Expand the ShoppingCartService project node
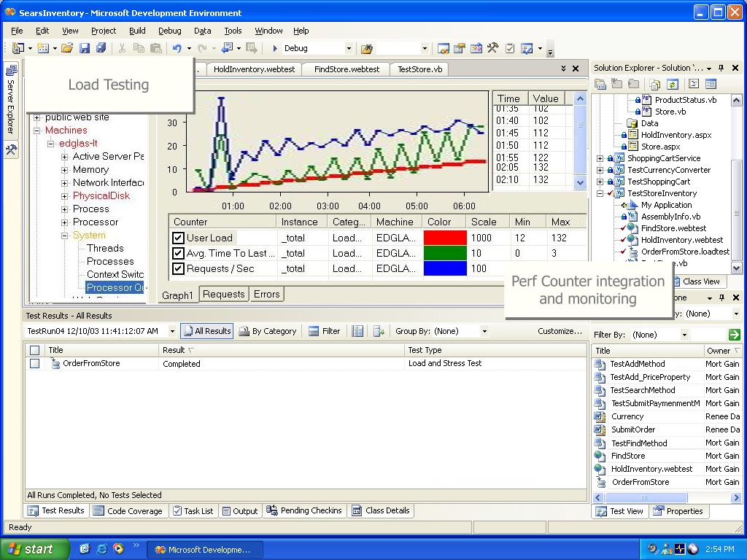Image resolution: width=747 pixels, height=560 pixels. pos(600,158)
